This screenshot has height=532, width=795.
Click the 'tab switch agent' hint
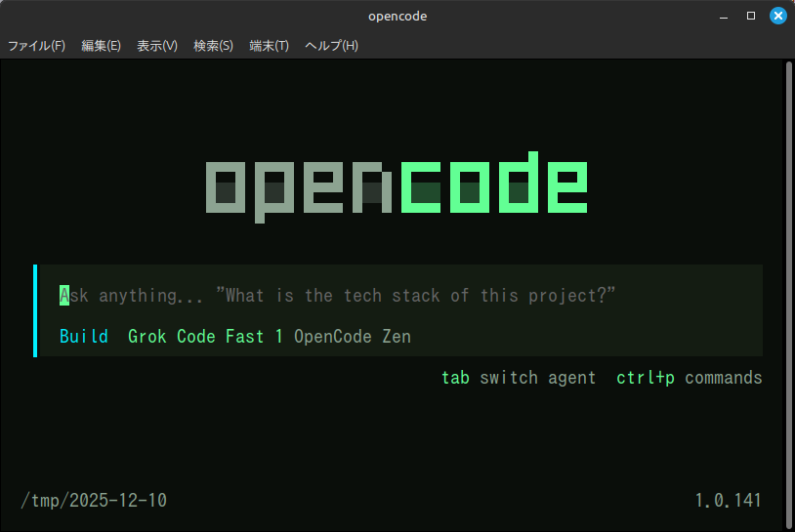[519, 378]
